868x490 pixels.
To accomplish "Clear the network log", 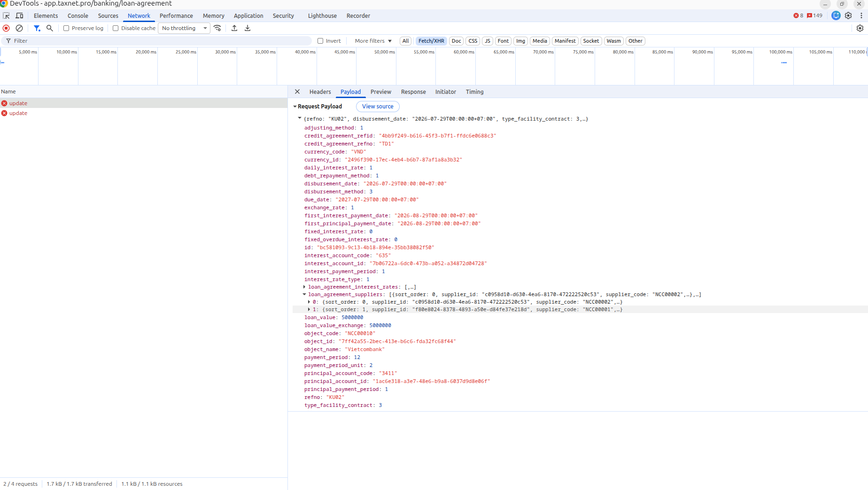I will (19, 28).
